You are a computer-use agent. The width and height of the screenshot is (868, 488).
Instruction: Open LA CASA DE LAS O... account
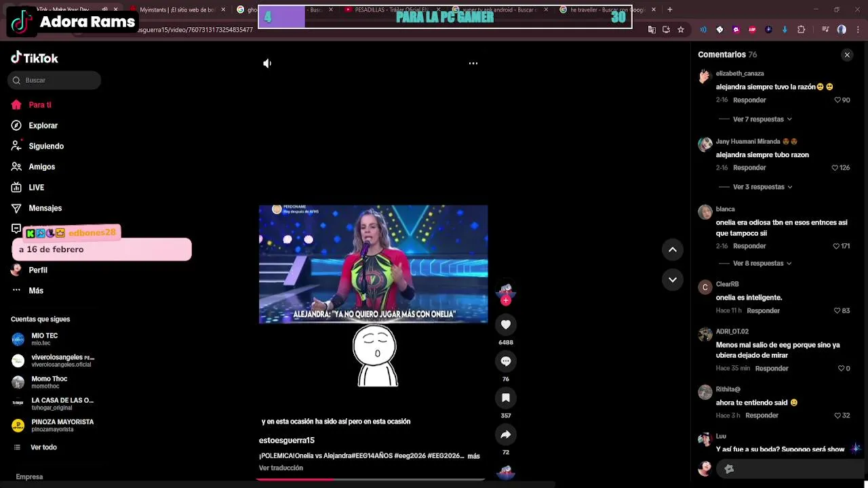point(54,404)
